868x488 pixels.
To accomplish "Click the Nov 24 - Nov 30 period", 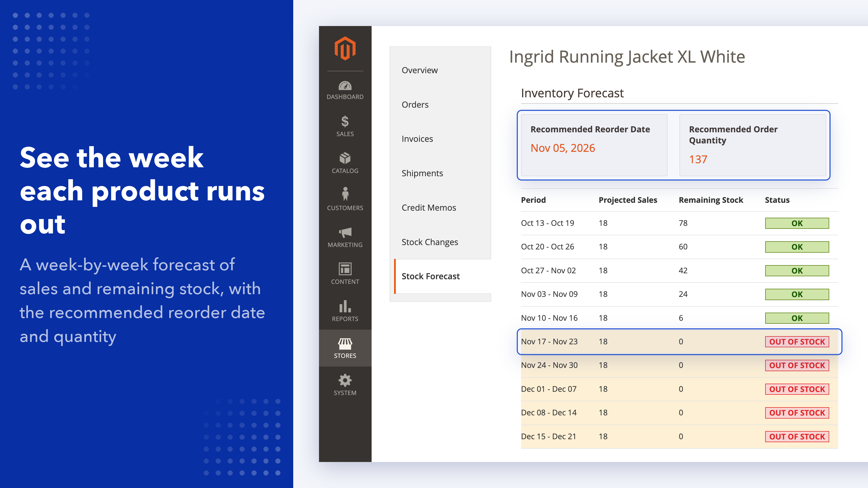I will 549,365.
